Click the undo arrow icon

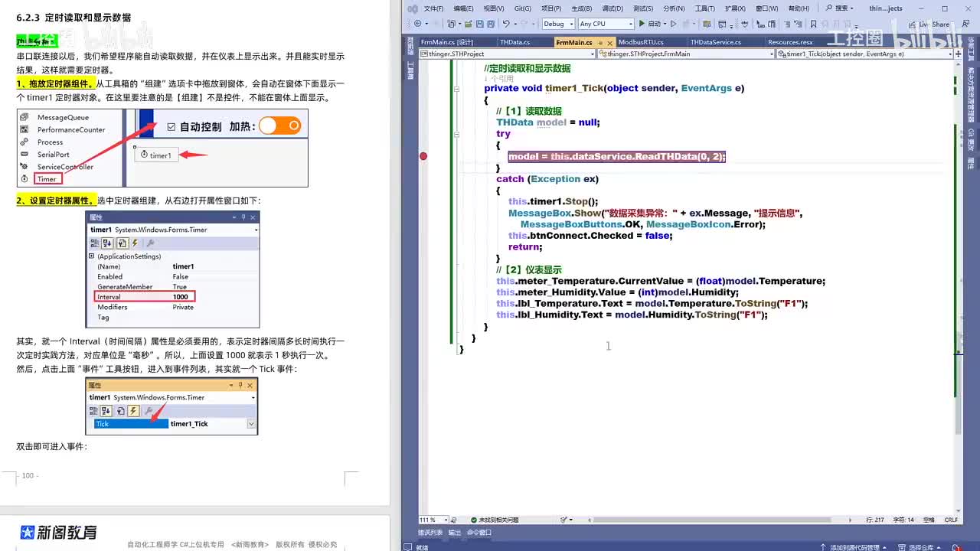[506, 24]
